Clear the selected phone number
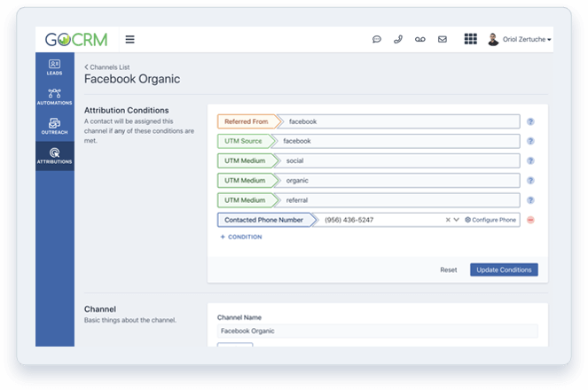The height and width of the screenshot is (390, 588). 448,220
